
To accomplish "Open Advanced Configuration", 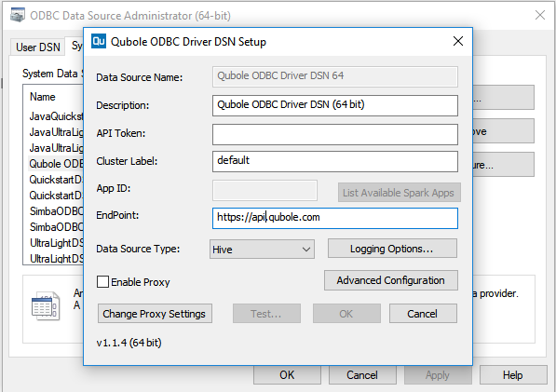I will tap(391, 280).
